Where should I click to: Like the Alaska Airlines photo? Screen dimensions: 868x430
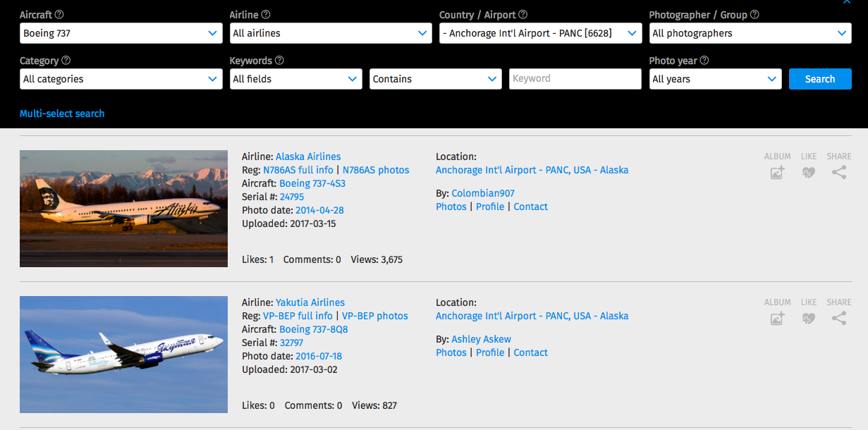pos(808,173)
